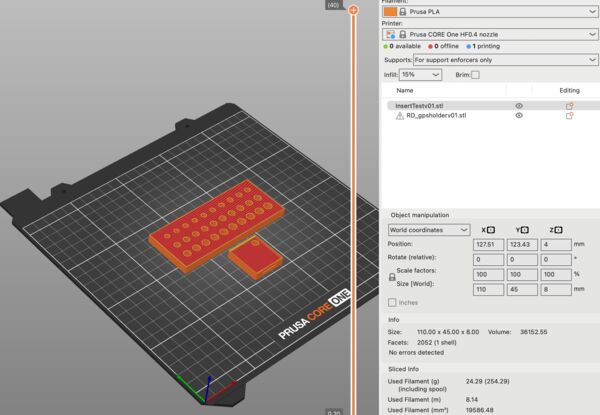Click the X axis mirror icon

click(491, 230)
